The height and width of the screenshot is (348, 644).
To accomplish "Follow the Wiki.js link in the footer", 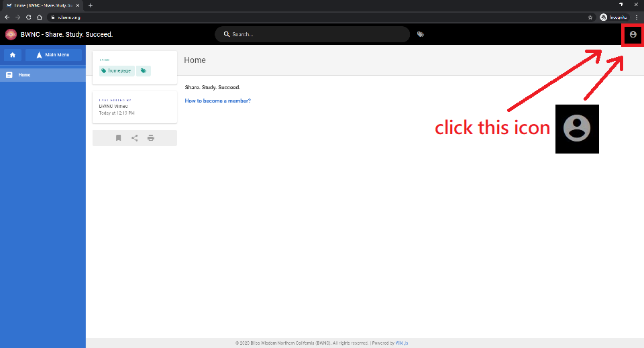I will pyautogui.click(x=402, y=343).
